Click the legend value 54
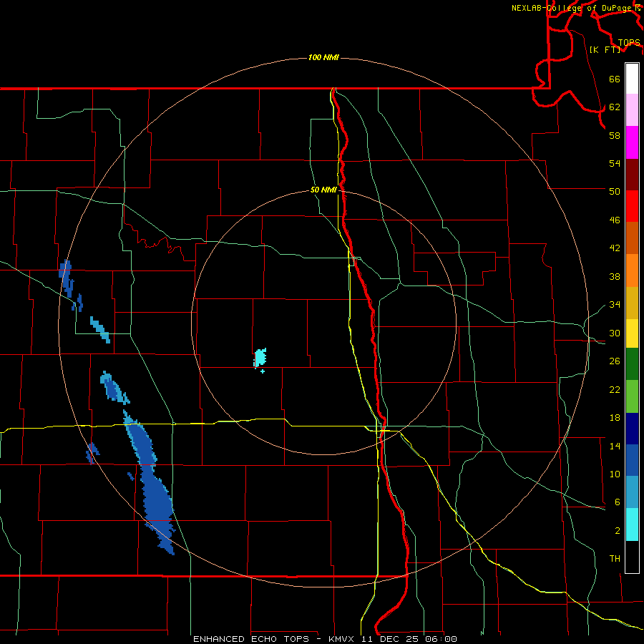 (x=615, y=163)
